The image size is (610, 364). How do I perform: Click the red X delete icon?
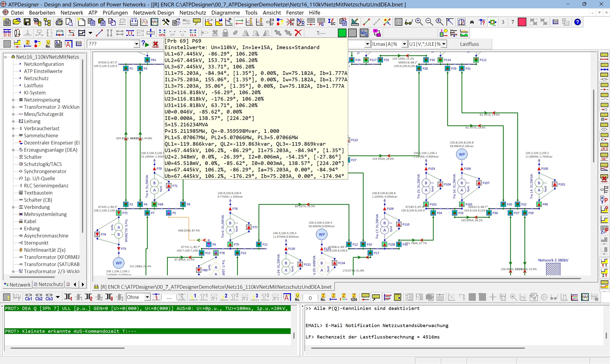[x=298, y=33]
